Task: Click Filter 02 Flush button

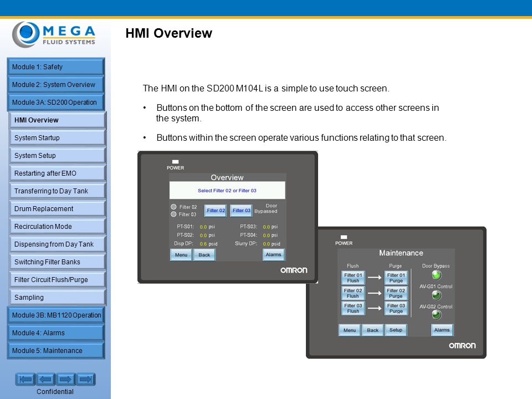Action: pyautogui.click(x=353, y=293)
